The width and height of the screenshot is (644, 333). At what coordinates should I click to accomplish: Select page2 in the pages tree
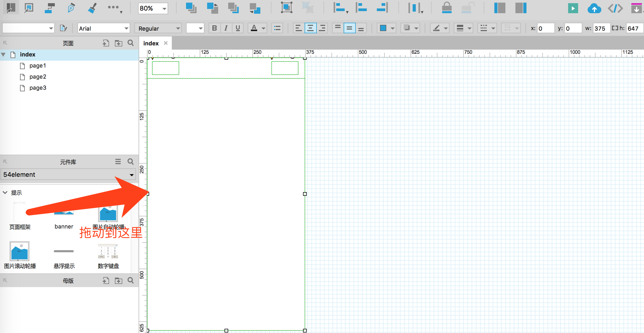[38, 77]
